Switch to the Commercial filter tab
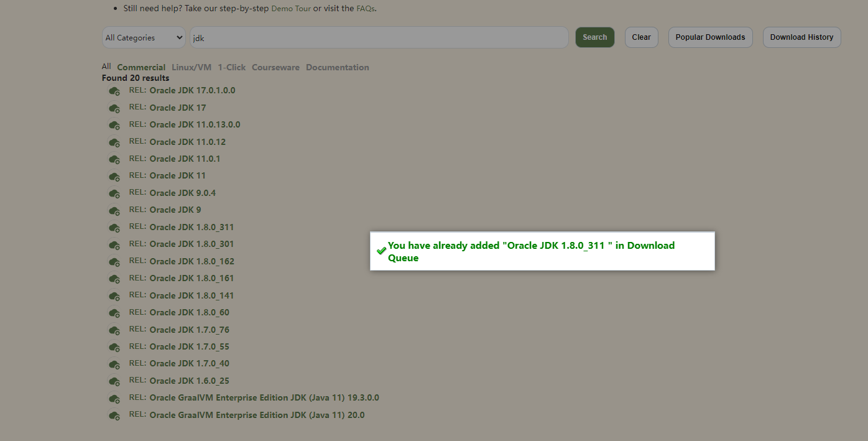The height and width of the screenshot is (441, 868). coord(141,67)
